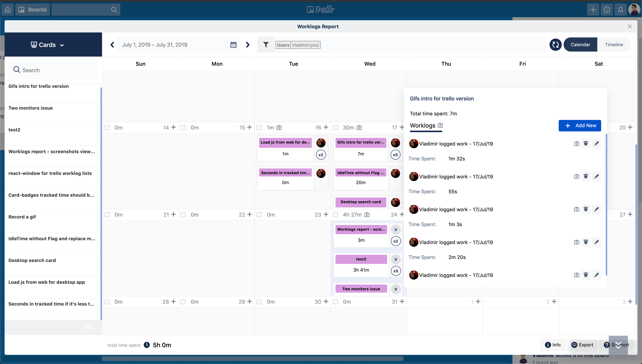The height and width of the screenshot is (364, 642).
Task: Open the date range calendar picker icon
Action: (x=233, y=45)
